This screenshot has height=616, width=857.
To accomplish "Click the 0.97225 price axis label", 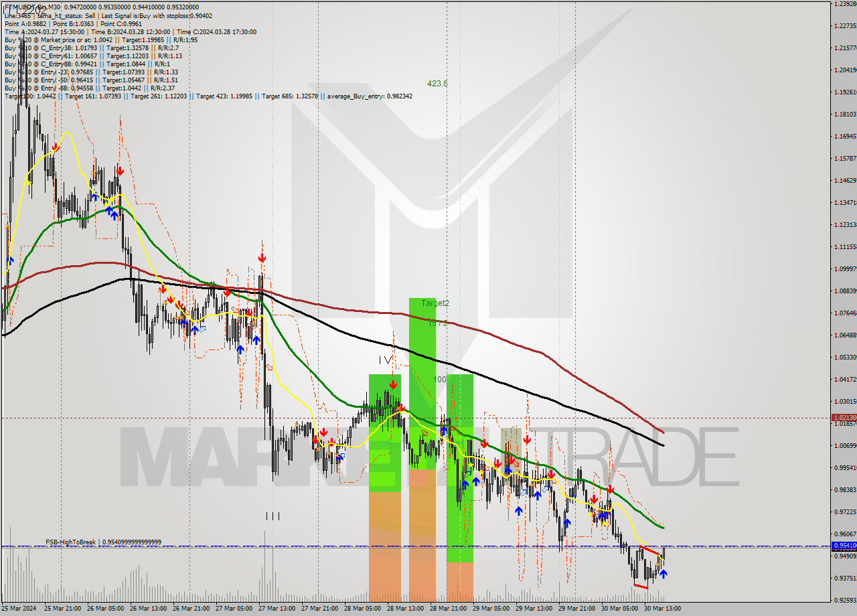I will 845,512.
